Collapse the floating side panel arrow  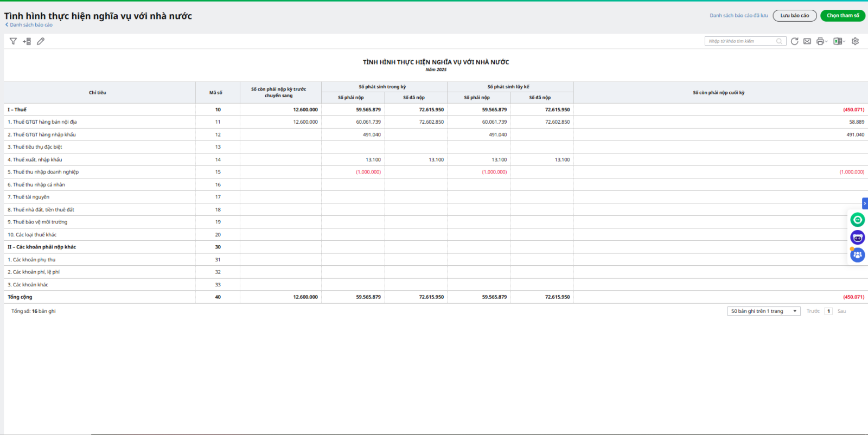point(865,203)
